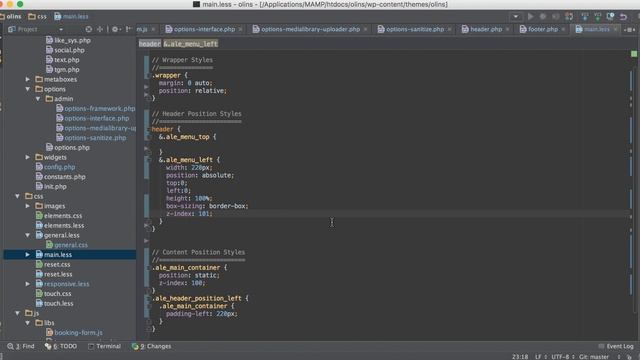Click the Run (play) toolbar icon
Image resolution: width=640 pixels, height=360 pixels.
[530, 17]
